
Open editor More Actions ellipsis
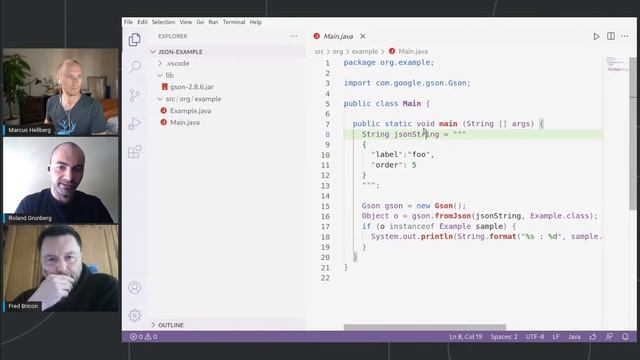point(625,36)
